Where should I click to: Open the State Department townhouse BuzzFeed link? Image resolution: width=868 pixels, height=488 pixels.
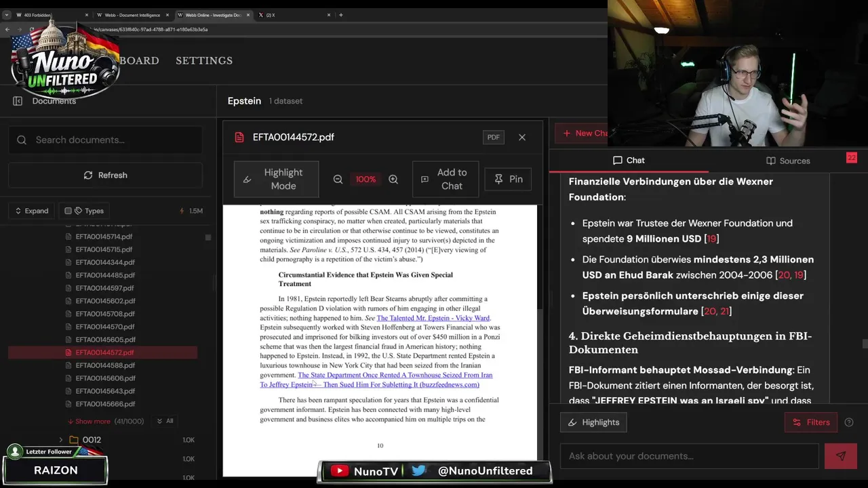(376, 380)
